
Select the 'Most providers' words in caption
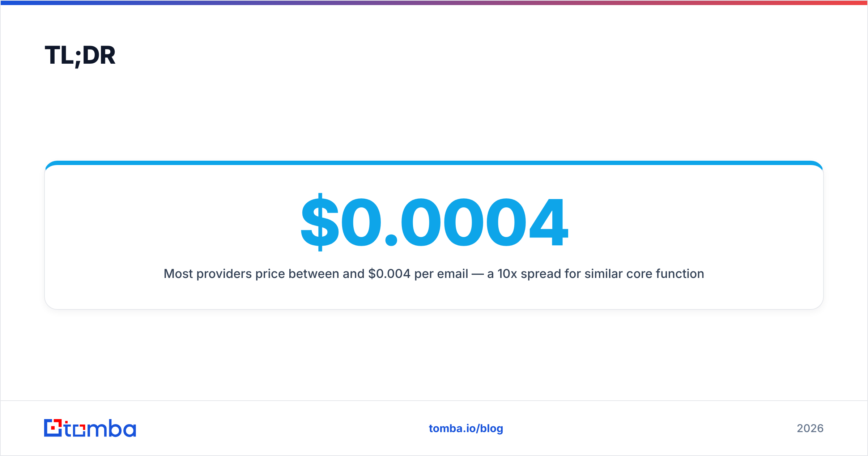[208, 274]
